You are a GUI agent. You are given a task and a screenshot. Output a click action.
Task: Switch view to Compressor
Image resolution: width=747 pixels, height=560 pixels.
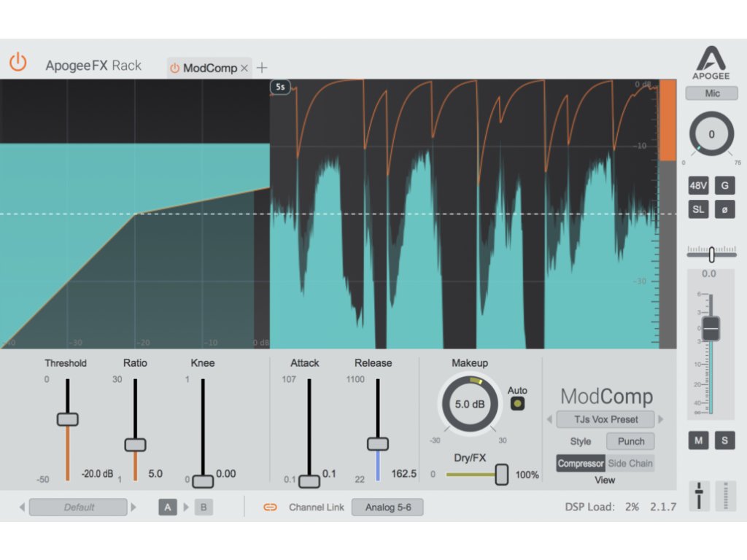[x=581, y=463]
